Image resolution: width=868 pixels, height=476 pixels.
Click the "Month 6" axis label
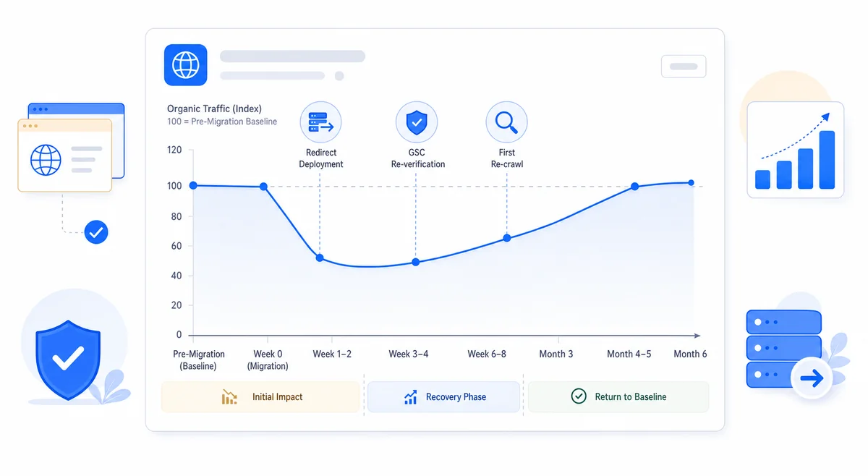tap(690, 354)
